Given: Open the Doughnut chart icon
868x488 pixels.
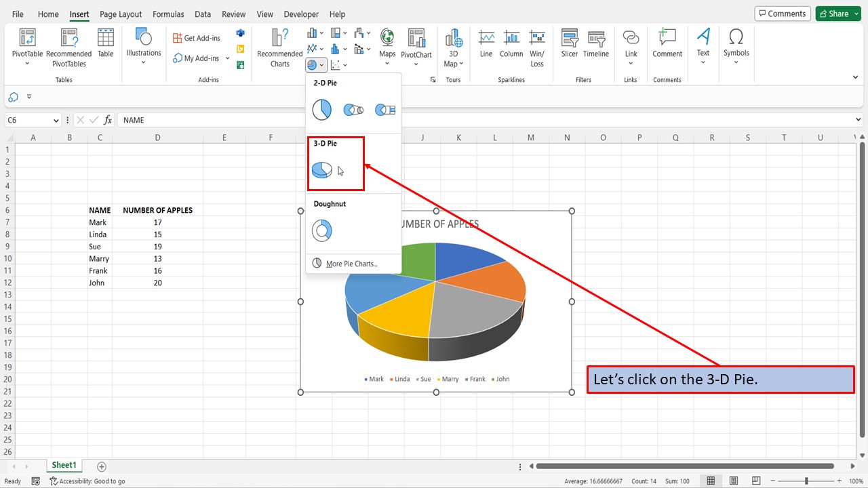Looking at the screenshot, I should click(321, 230).
